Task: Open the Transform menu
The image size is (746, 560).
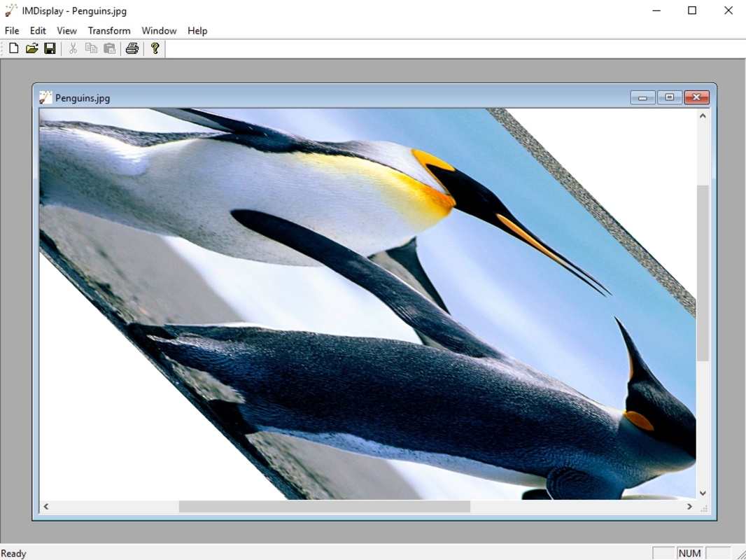Action: click(x=109, y=31)
